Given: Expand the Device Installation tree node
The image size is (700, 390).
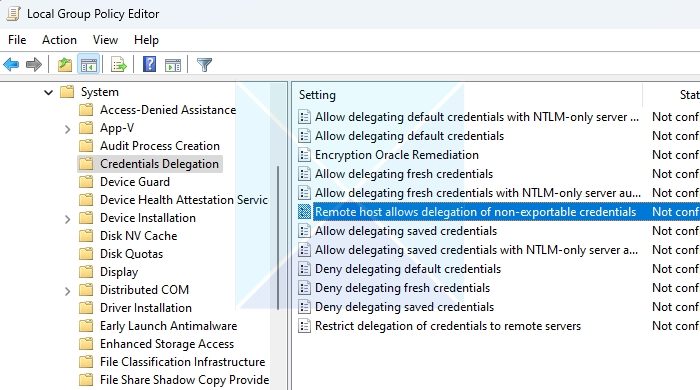Looking at the screenshot, I should [67, 219].
